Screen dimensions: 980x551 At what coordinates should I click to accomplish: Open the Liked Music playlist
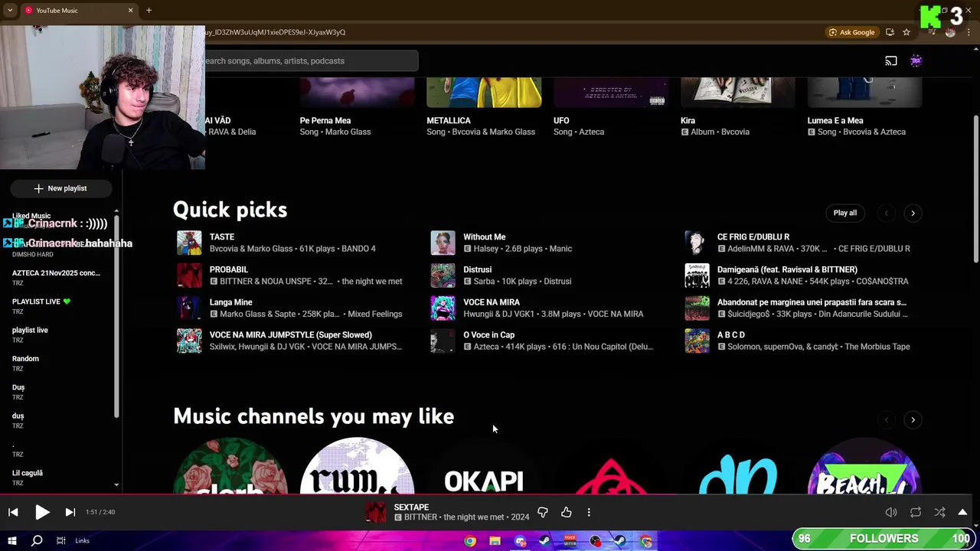(31, 216)
